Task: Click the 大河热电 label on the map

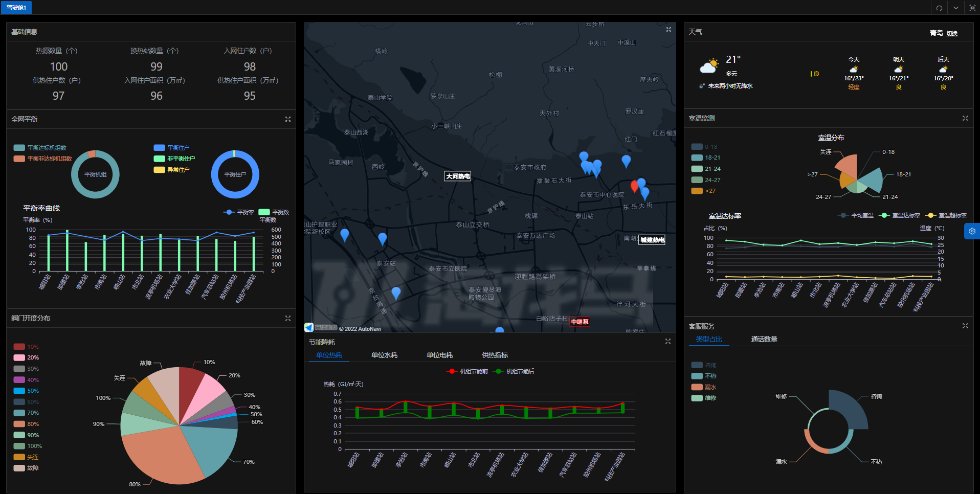Action: [x=457, y=176]
